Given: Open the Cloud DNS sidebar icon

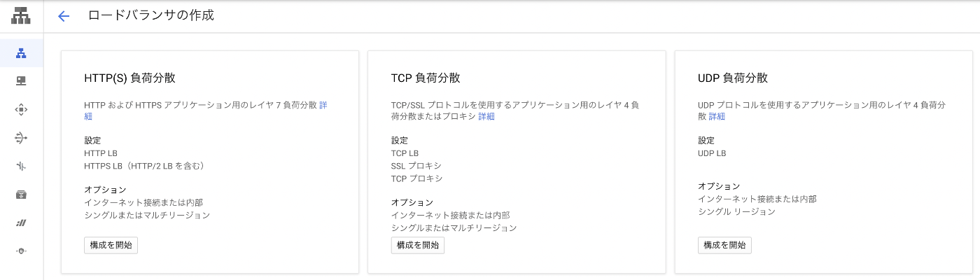Looking at the screenshot, I should [21, 81].
